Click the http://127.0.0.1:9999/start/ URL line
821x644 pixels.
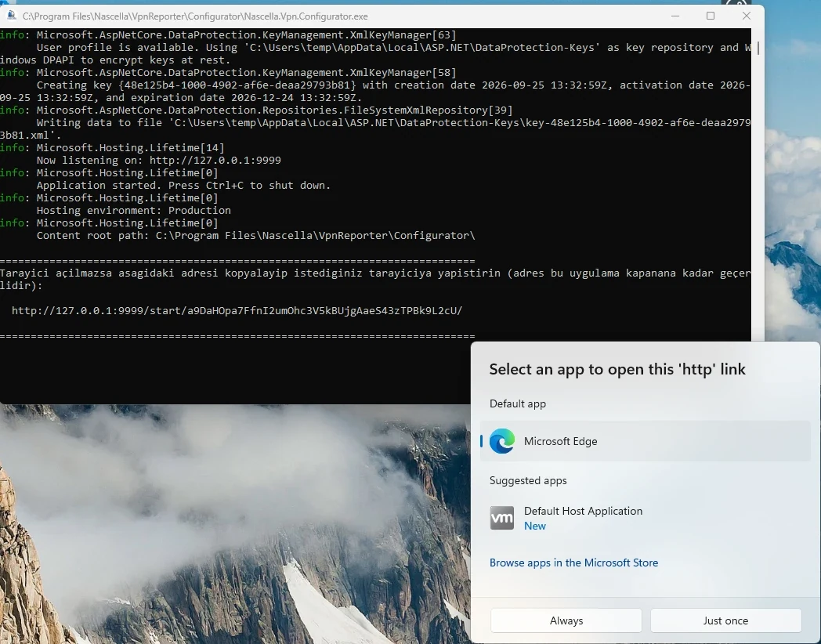(237, 310)
